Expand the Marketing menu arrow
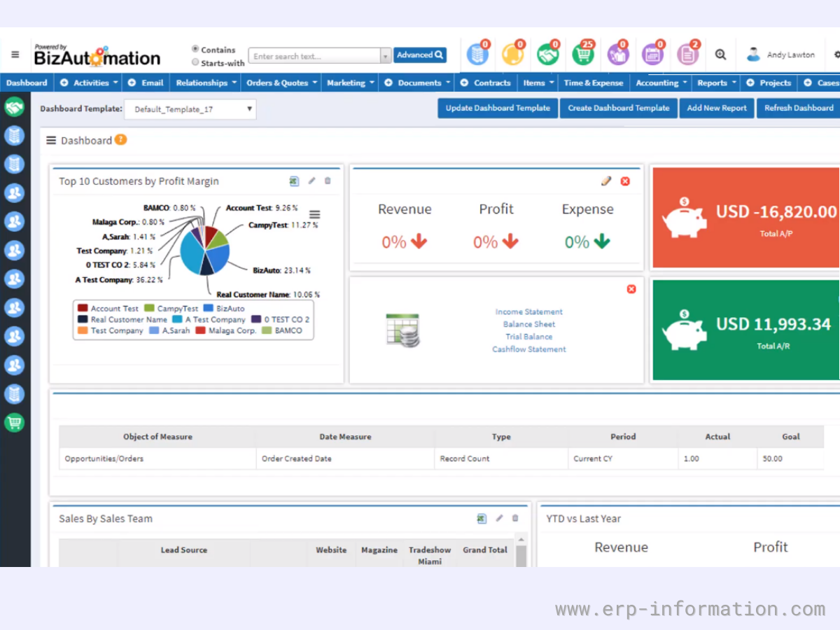The image size is (840, 630). [372, 83]
